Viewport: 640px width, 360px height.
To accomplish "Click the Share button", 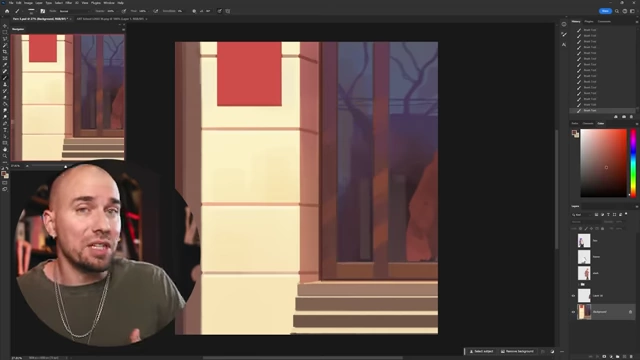I will [x=605, y=11].
